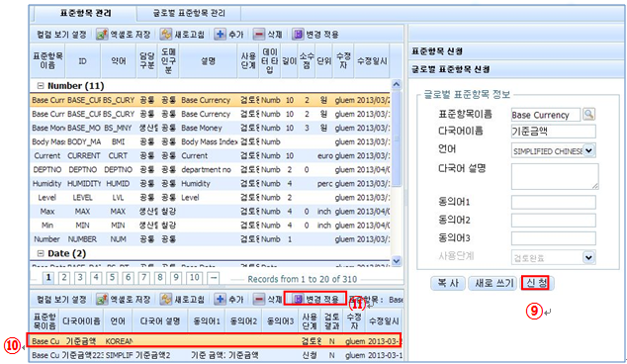Click the 동의어1 input field
The image size is (627, 364).
pos(554,202)
